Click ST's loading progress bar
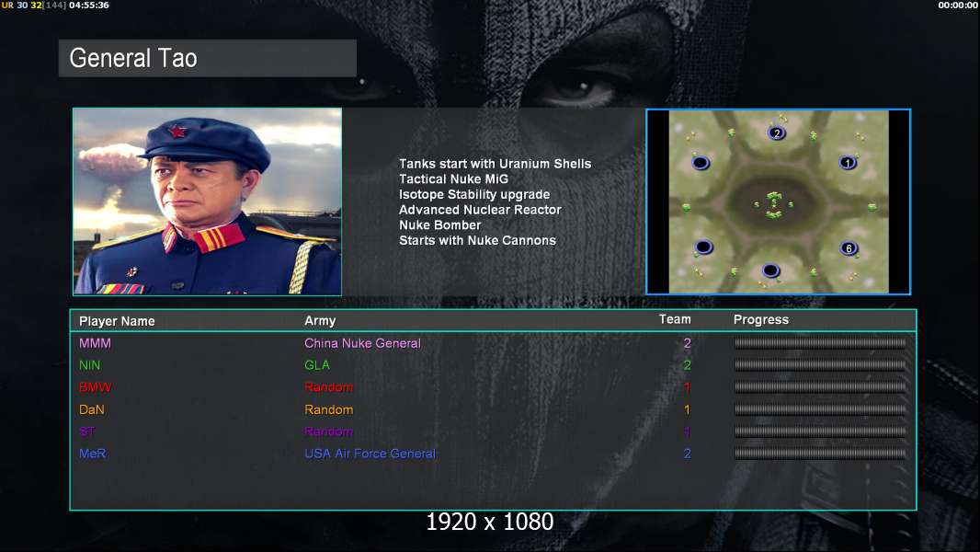 click(820, 431)
